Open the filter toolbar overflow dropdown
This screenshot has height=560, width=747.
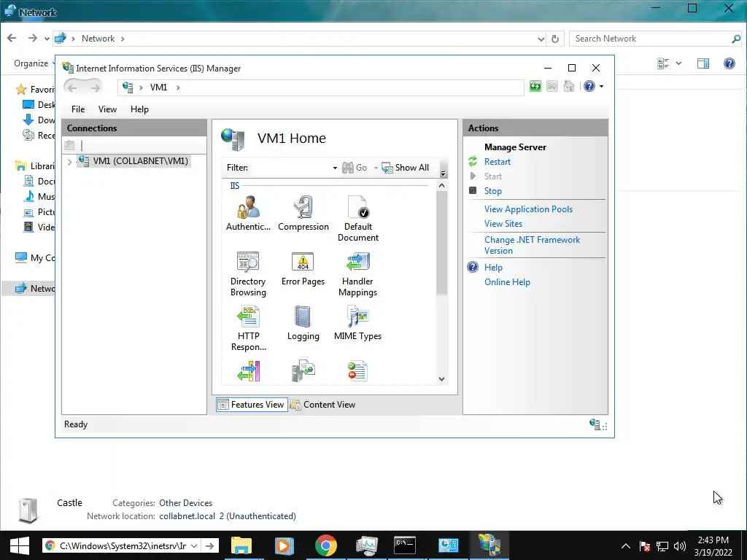443,174
